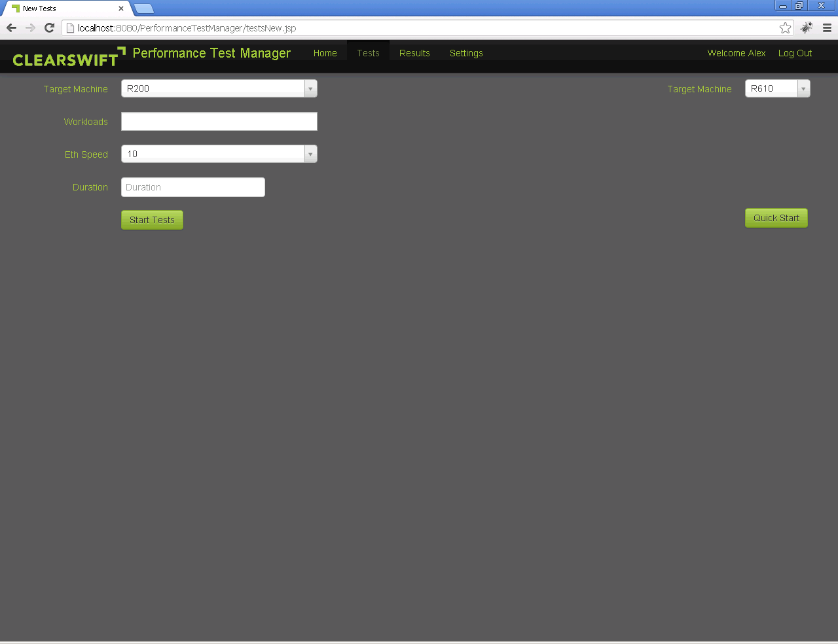The height and width of the screenshot is (644, 838).
Task: Click the browser forward arrow
Action: (x=30, y=27)
